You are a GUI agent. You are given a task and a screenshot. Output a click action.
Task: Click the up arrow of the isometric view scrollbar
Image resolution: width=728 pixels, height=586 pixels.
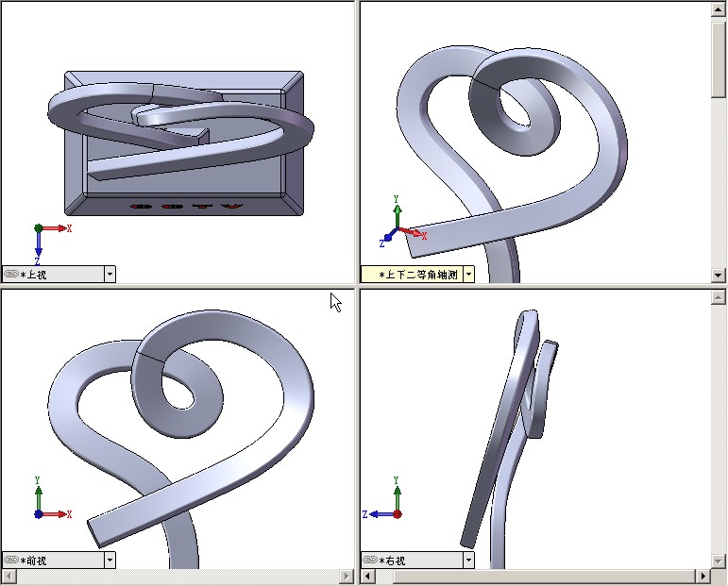click(x=719, y=9)
